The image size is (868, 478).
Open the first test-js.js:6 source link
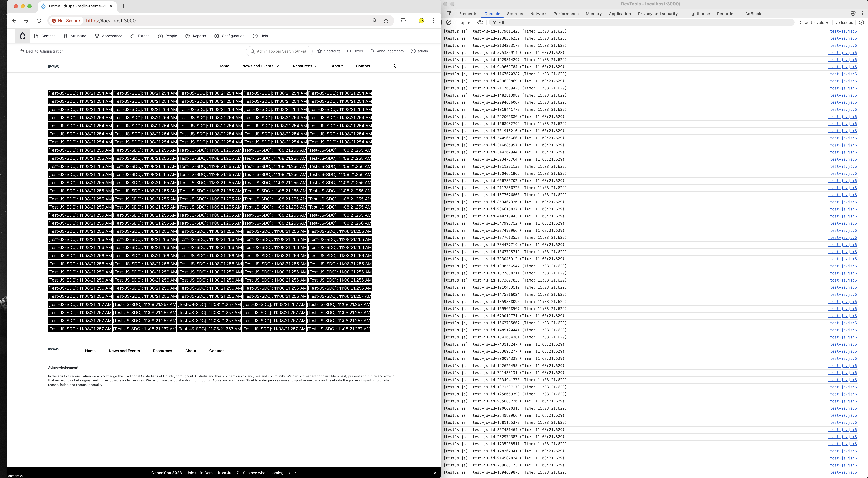click(x=842, y=31)
